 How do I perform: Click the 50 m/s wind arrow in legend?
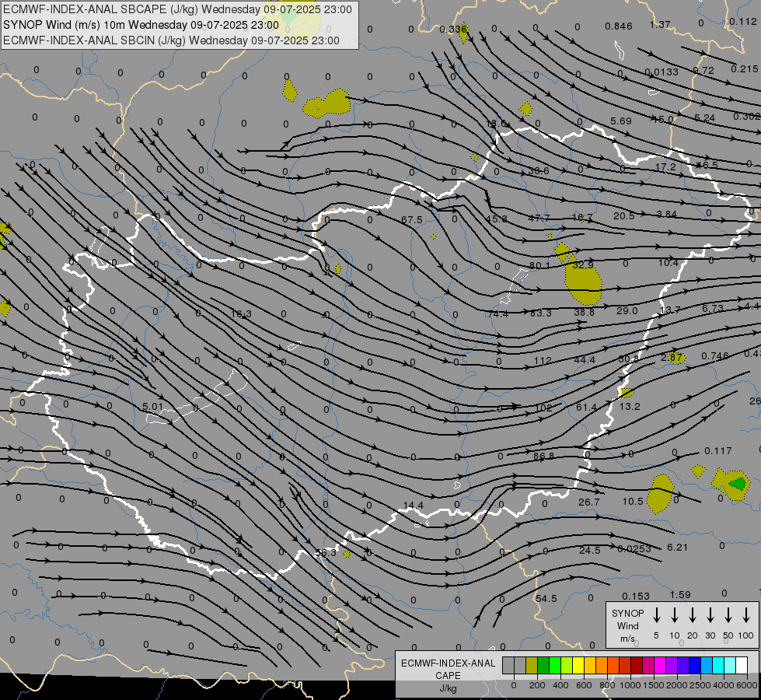pyautogui.click(x=728, y=615)
